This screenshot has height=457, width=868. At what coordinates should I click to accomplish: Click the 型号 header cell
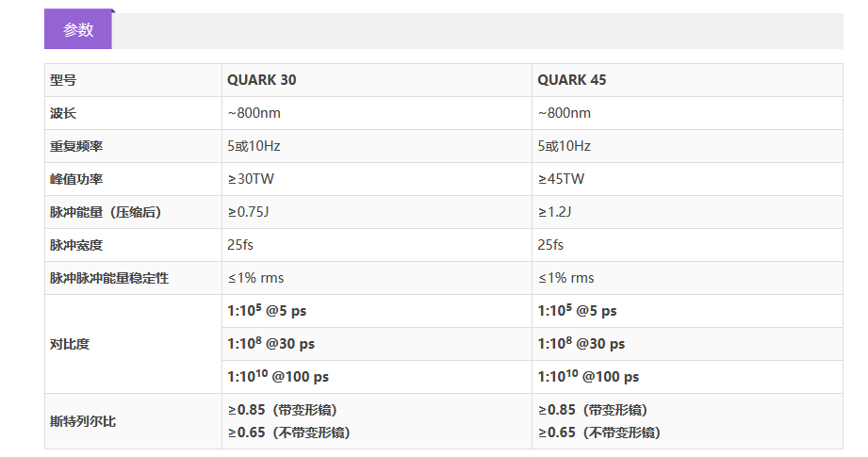(63, 80)
